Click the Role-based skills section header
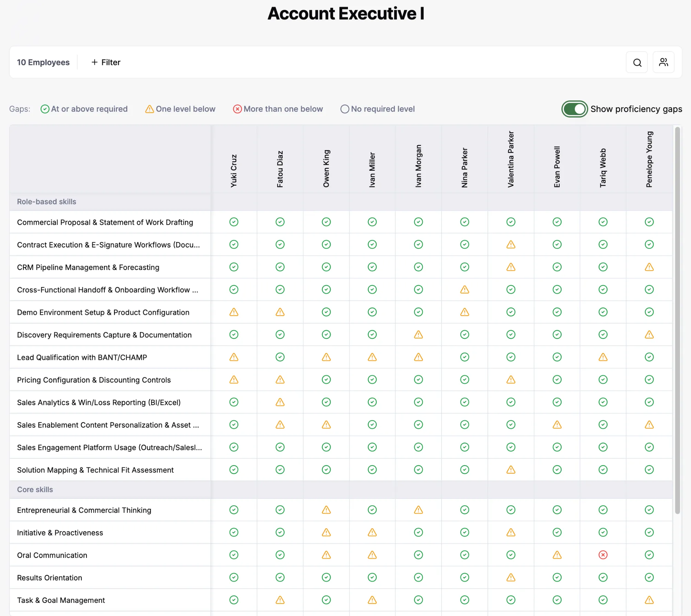Viewport: 691px width, 616px height. pos(47,202)
